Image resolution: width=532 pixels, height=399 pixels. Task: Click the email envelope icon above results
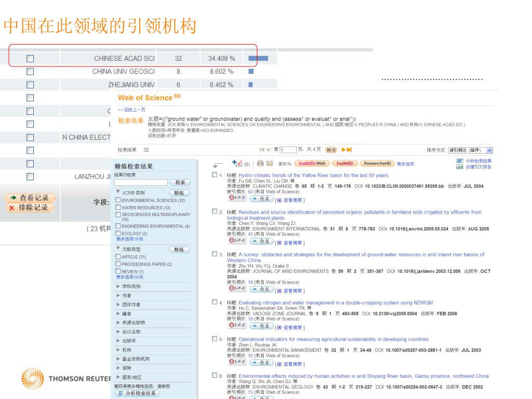(270, 163)
